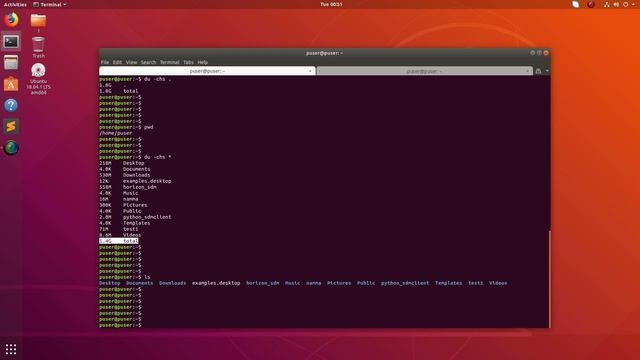Image resolution: width=640 pixels, height=360 pixels.
Task: Click the white tray indicator icon in top bar
Action: (x=576, y=4)
